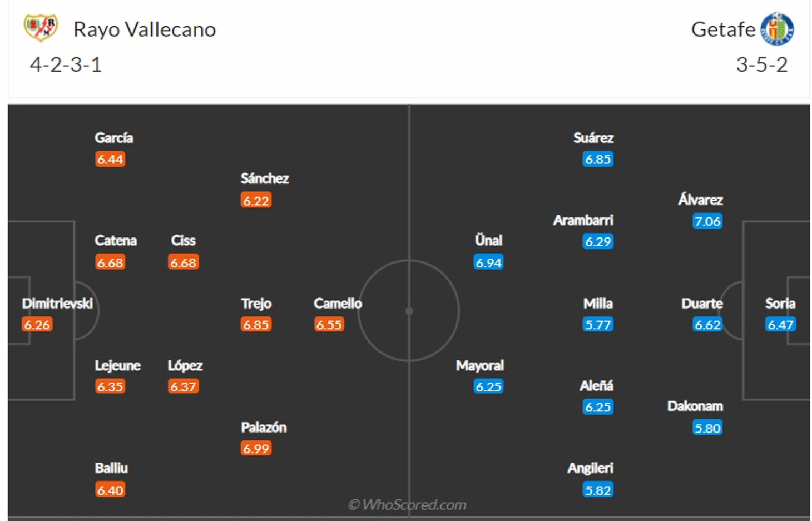Click Ünal's 6.94 rating badge
The image size is (812, 521).
click(488, 262)
